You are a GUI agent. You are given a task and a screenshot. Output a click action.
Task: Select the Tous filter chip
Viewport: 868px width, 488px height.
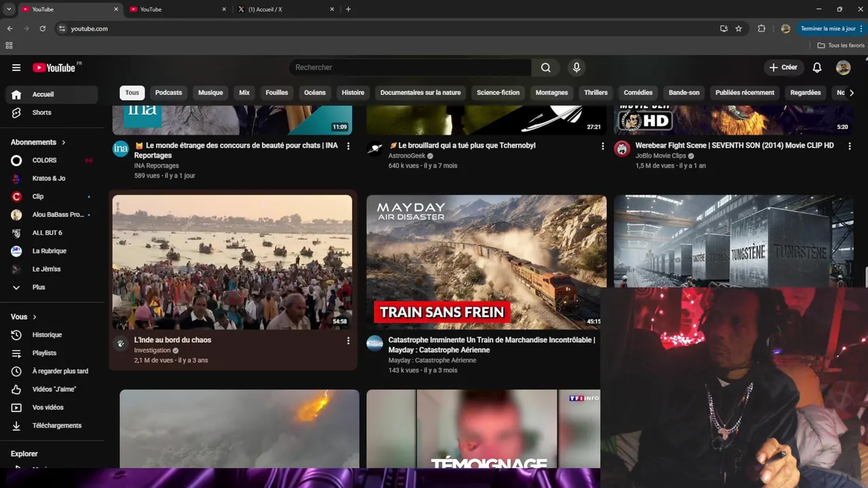(x=132, y=93)
